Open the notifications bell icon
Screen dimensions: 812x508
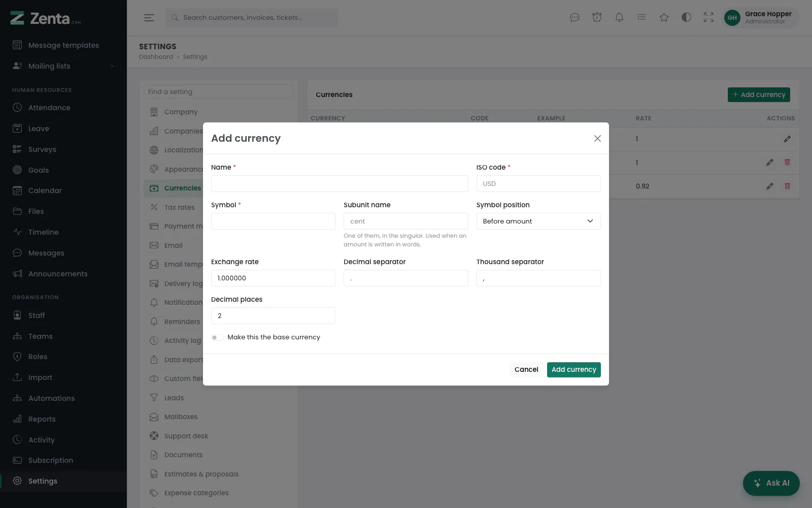619,18
